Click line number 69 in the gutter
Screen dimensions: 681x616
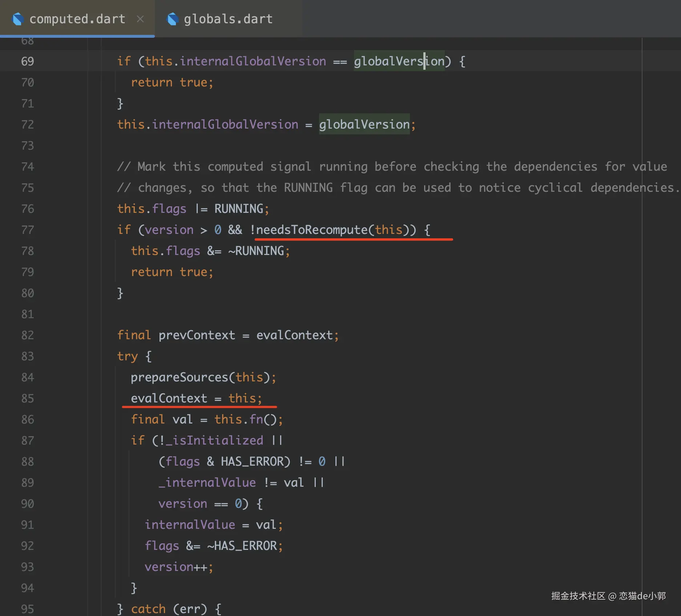click(28, 61)
